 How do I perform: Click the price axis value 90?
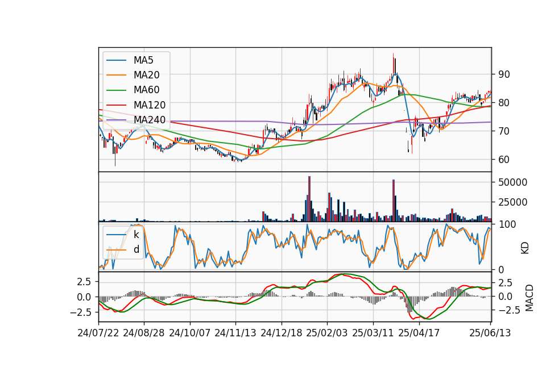pyautogui.click(x=504, y=74)
